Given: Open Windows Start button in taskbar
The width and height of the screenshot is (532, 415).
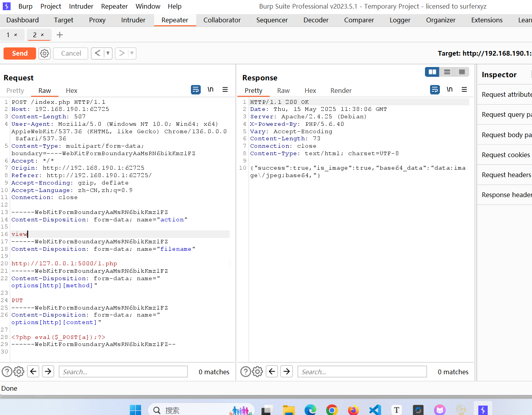Looking at the screenshot, I should tap(135, 410).
